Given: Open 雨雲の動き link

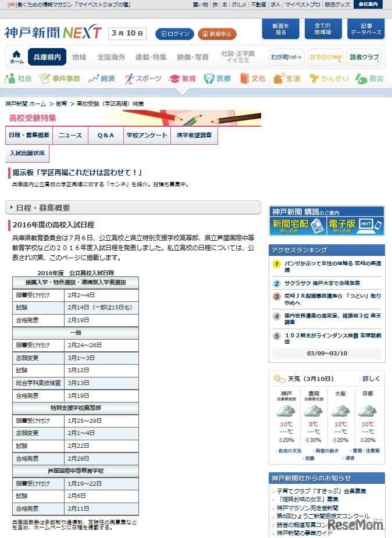Looking at the screenshot, I should pos(326,451).
